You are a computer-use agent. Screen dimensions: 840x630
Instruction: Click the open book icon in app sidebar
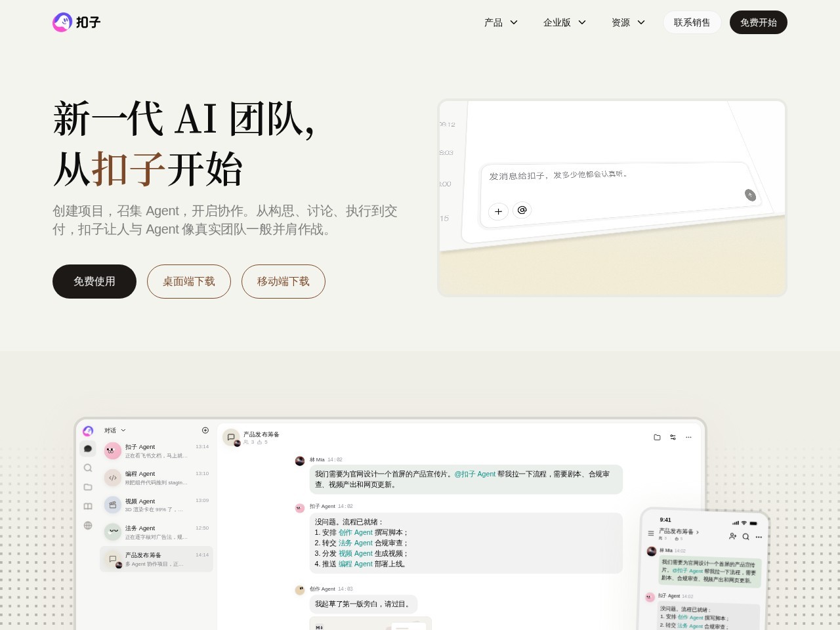(x=88, y=506)
